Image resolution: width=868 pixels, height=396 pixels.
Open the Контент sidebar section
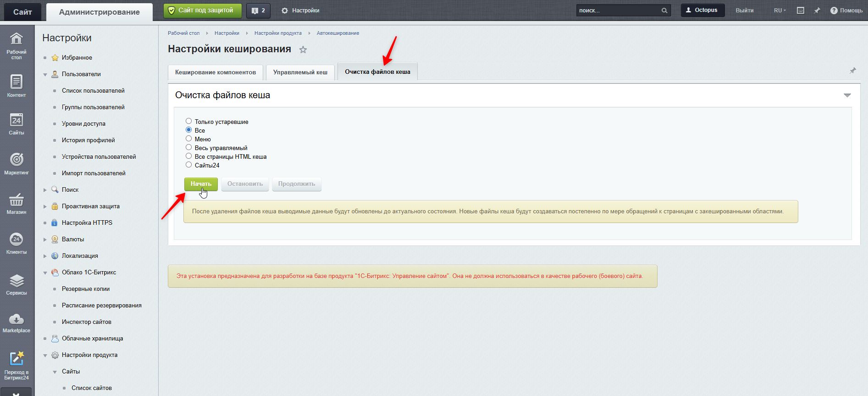tap(17, 82)
